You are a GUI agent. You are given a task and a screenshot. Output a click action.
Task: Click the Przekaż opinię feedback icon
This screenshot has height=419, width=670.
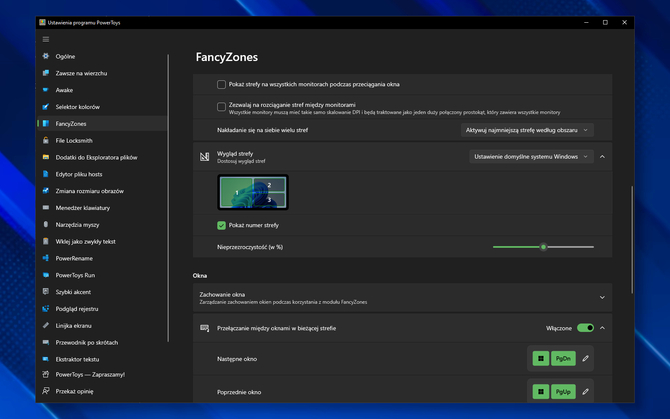click(x=46, y=391)
